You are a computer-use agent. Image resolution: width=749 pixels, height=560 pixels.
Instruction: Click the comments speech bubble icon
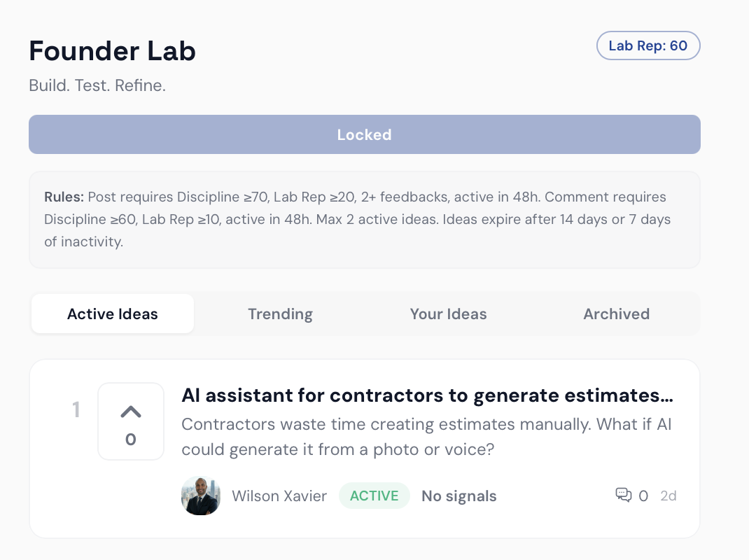point(623,496)
